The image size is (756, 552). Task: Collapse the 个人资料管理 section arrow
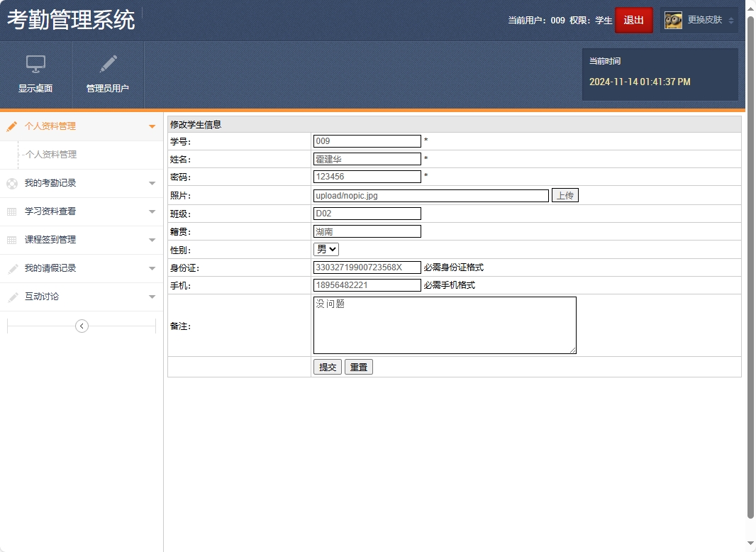tap(152, 126)
